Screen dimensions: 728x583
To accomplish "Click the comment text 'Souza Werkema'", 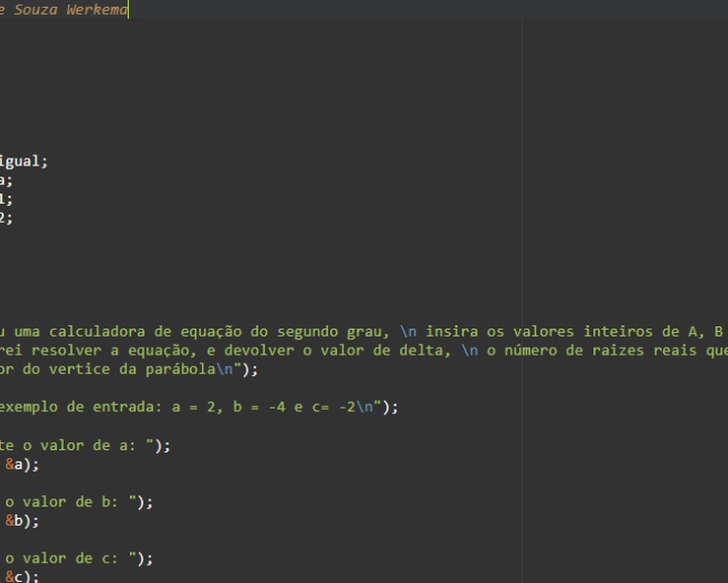I will 71,10.
